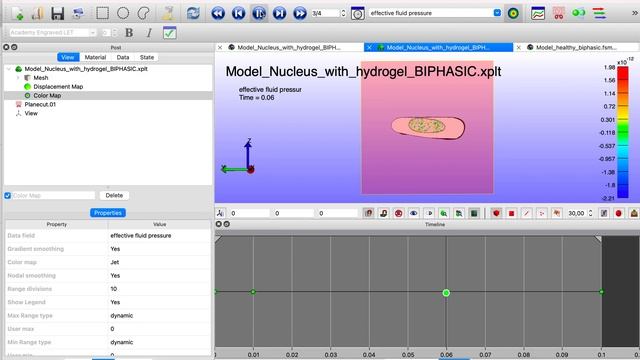Screen dimensions: 640x360
Task: Click the green spheres toolbar icon
Action: 578,13
